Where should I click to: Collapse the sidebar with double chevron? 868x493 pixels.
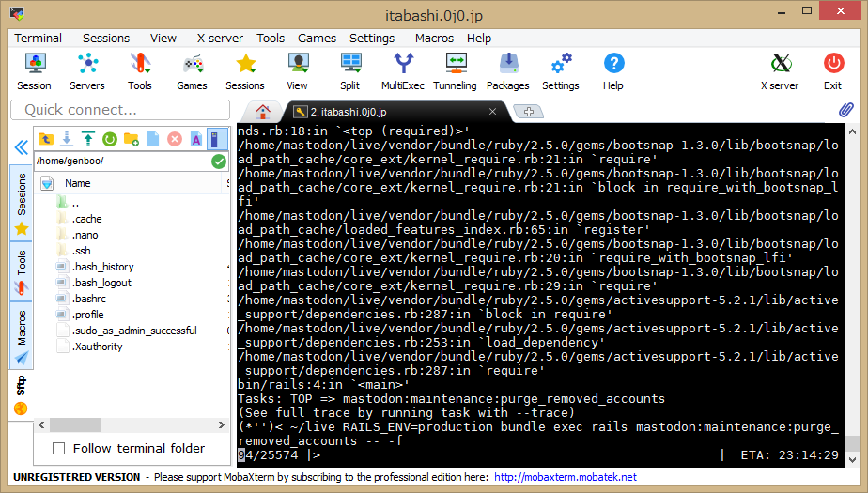click(21, 147)
